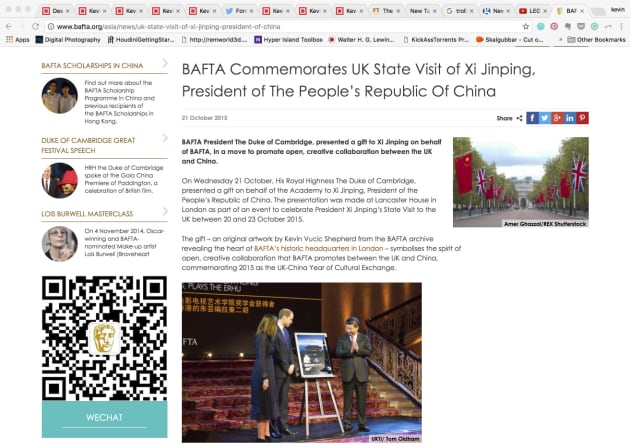Share the article on Twitter

[x=545, y=118]
